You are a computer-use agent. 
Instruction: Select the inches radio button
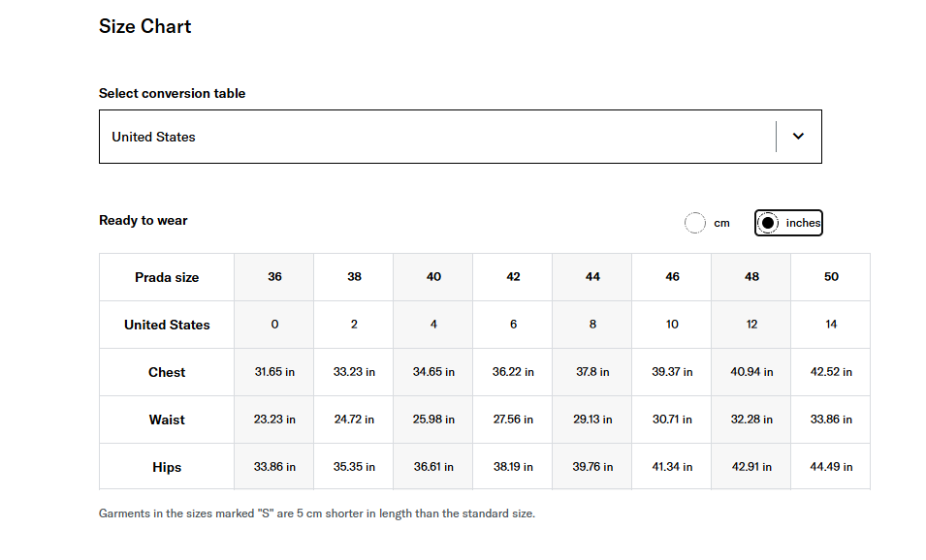pyautogui.click(x=767, y=223)
